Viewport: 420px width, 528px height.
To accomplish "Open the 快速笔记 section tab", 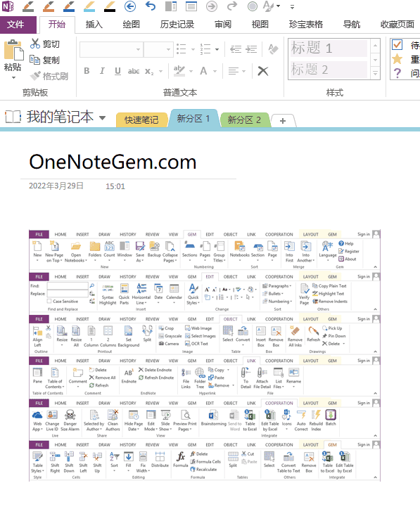I will [x=141, y=120].
